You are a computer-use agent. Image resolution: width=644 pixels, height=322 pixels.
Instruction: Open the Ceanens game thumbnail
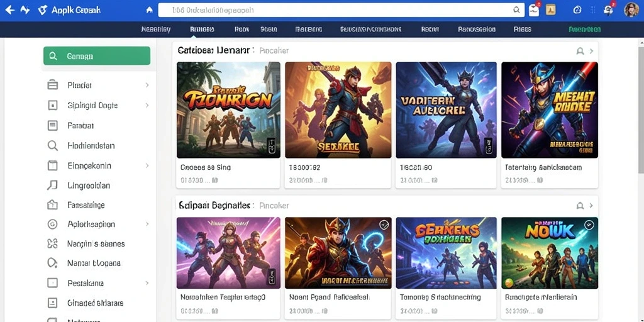click(x=446, y=253)
